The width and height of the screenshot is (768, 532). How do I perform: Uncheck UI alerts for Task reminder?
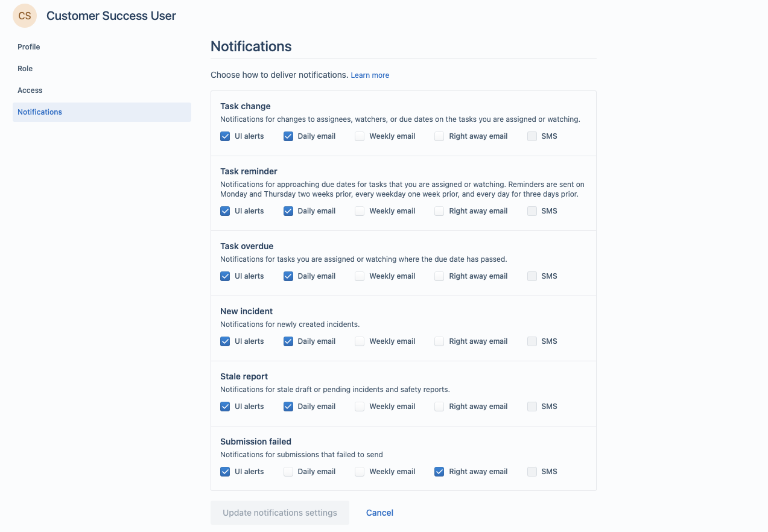click(225, 211)
